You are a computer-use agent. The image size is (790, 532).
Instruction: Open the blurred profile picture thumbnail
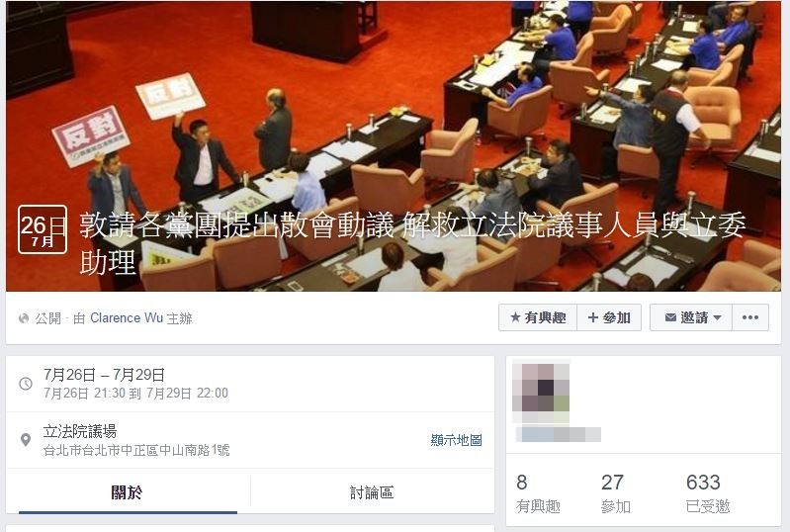542,393
